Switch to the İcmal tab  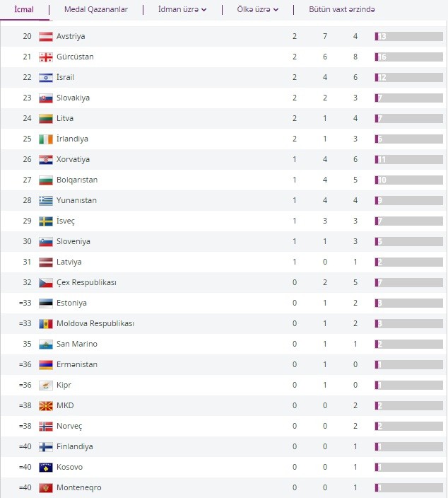pos(24,10)
